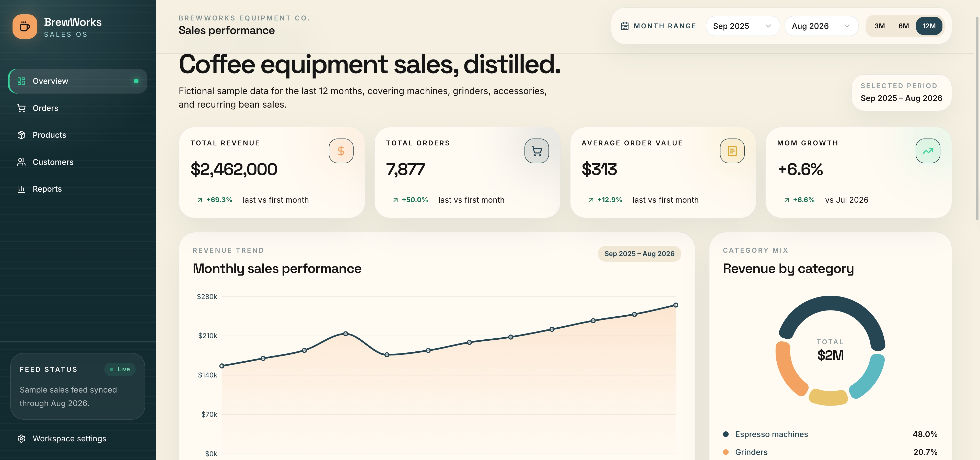The height and width of the screenshot is (460, 980).
Task: Select the 6M range preset
Action: point(904,26)
